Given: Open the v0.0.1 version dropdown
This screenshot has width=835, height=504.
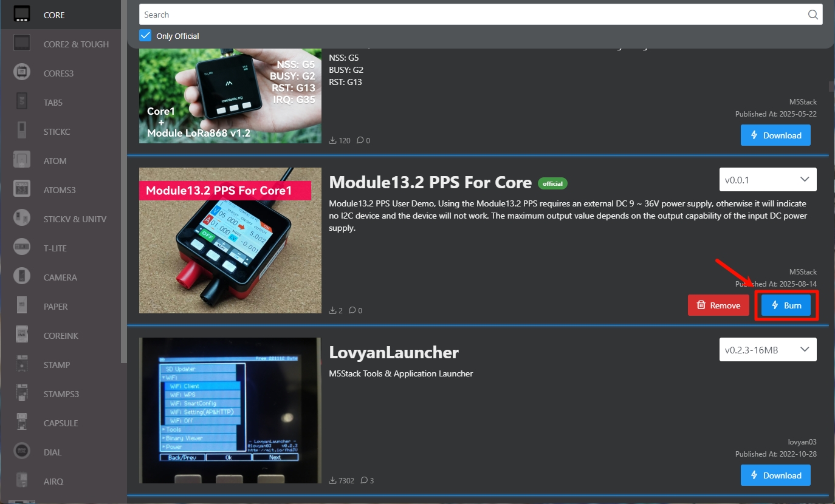Looking at the screenshot, I should [768, 180].
